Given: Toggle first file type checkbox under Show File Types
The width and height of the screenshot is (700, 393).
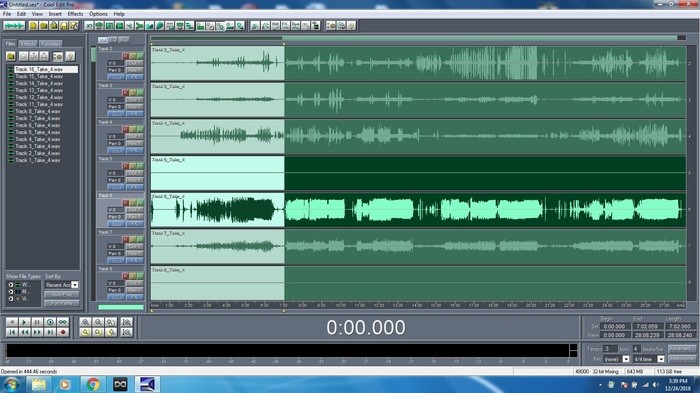Looking at the screenshot, I should point(11,285).
